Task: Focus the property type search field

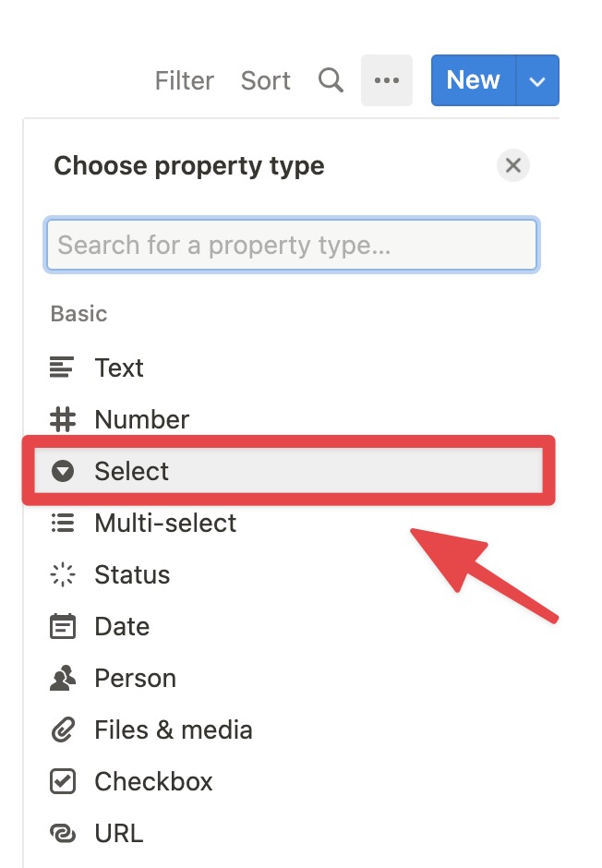Action: pos(292,245)
